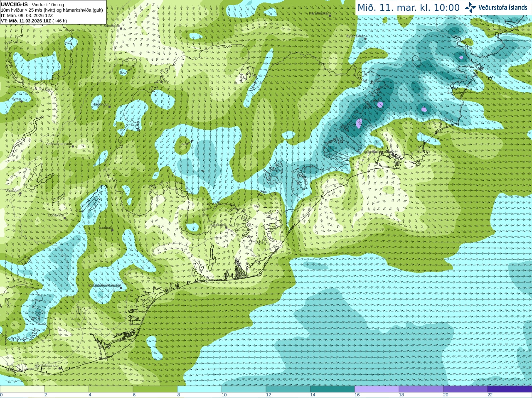Select the date header Mið. 11. mar. kl. 10:00

point(409,8)
